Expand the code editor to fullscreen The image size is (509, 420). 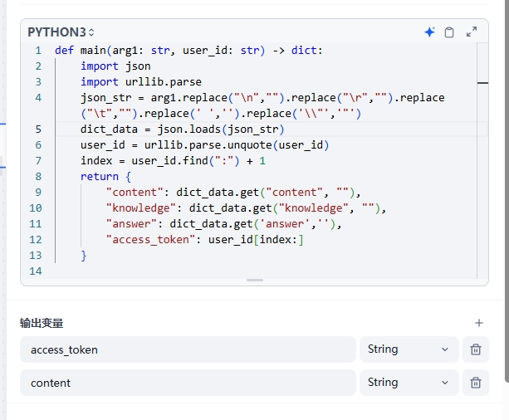click(x=472, y=32)
